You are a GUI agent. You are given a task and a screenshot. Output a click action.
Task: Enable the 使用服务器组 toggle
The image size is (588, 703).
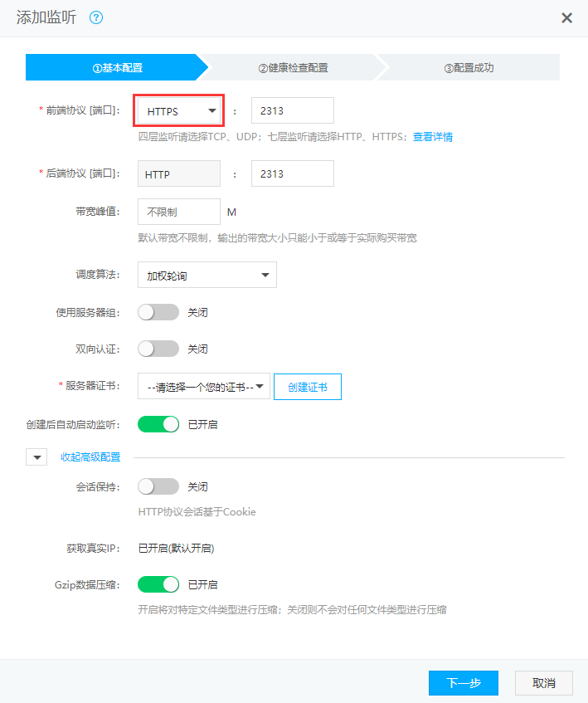[158, 313]
